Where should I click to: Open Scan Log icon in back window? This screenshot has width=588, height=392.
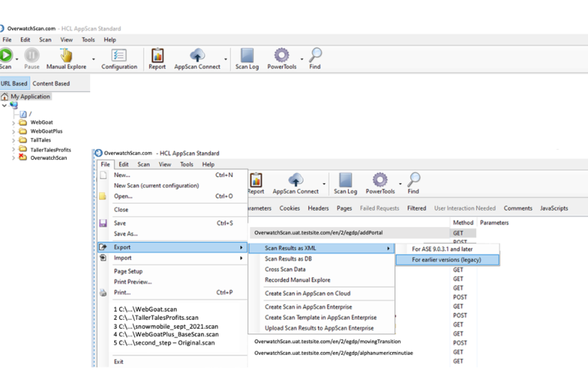coord(247,55)
